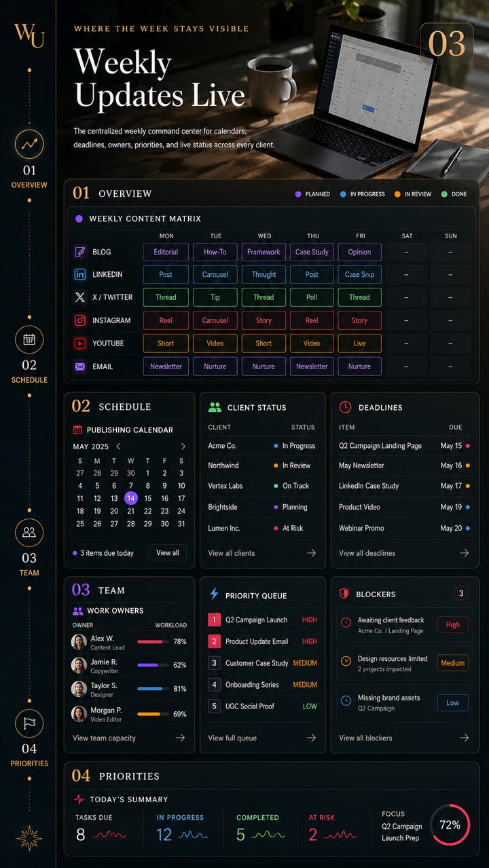Viewport: 489px width, 868px height.
Task: Click the Email envelope icon
Action: coord(80,366)
